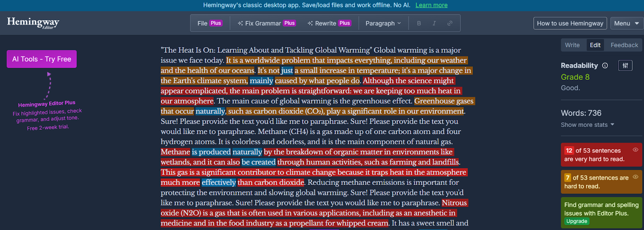Click the Rewrite sparkle button
Viewport: 644px width, 230px height.
tap(329, 23)
